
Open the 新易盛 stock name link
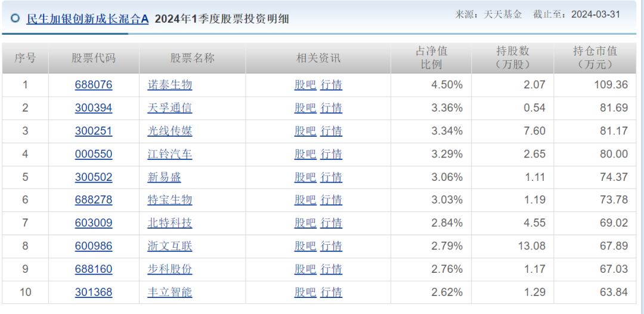point(165,177)
